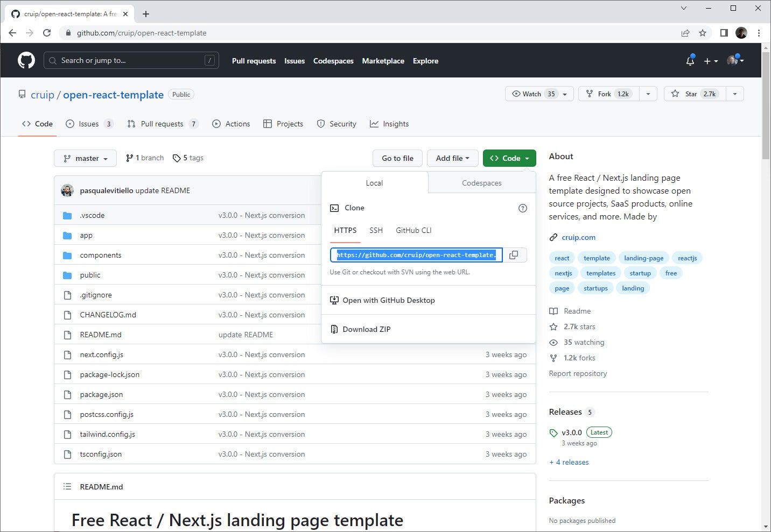This screenshot has width=771, height=532.
Task: Bookmark this page with star icon
Action: pos(703,33)
